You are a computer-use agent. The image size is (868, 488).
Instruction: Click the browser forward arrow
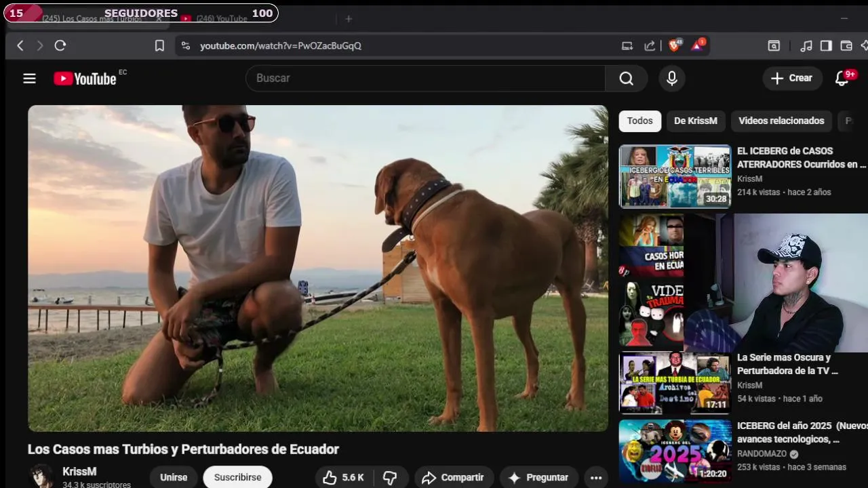tap(40, 45)
